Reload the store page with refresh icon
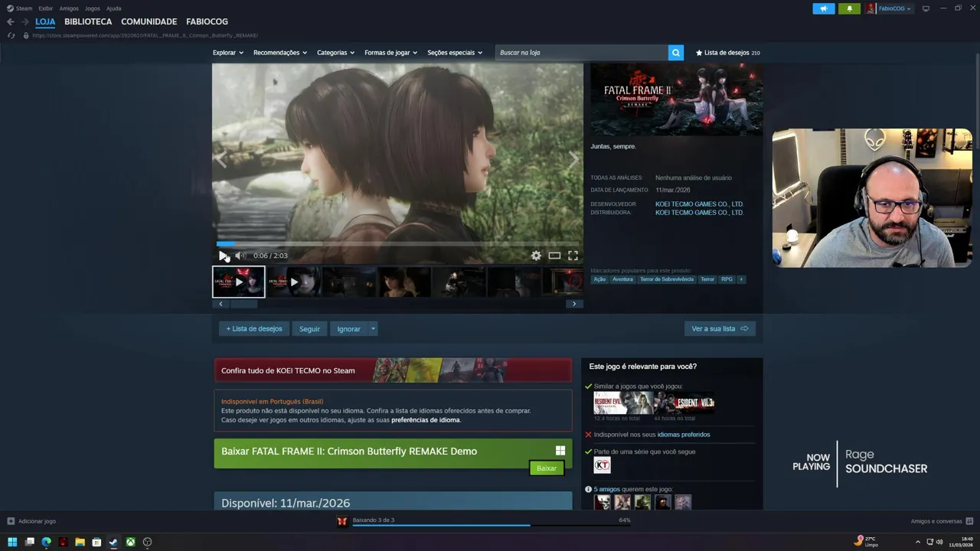This screenshot has width=980, height=551. pos(11,35)
